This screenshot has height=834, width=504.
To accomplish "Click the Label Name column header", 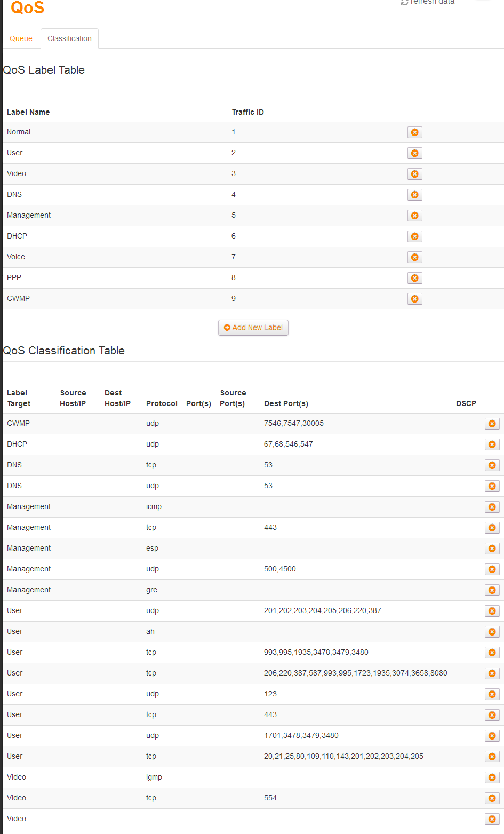I will click(28, 112).
